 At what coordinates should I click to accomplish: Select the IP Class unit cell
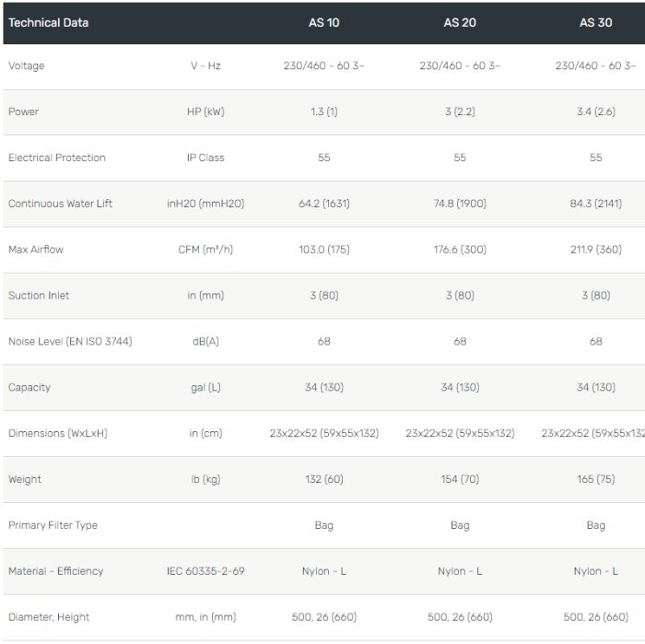205,158
